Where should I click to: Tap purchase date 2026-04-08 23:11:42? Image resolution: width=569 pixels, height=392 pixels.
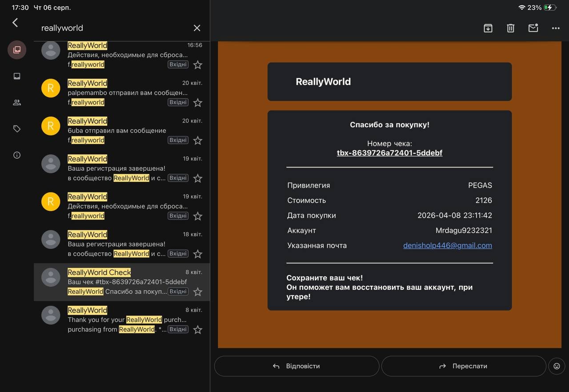point(455,216)
